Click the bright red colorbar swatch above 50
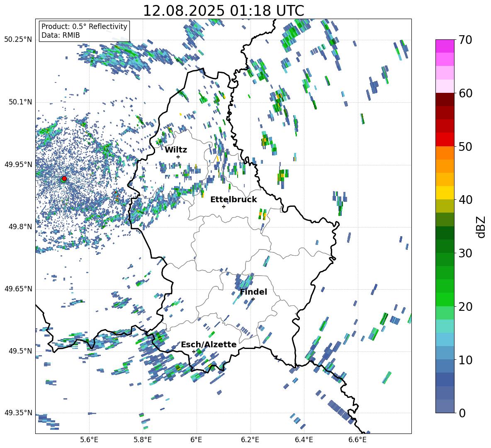Screen dimensions: 491x448 tap(445, 140)
